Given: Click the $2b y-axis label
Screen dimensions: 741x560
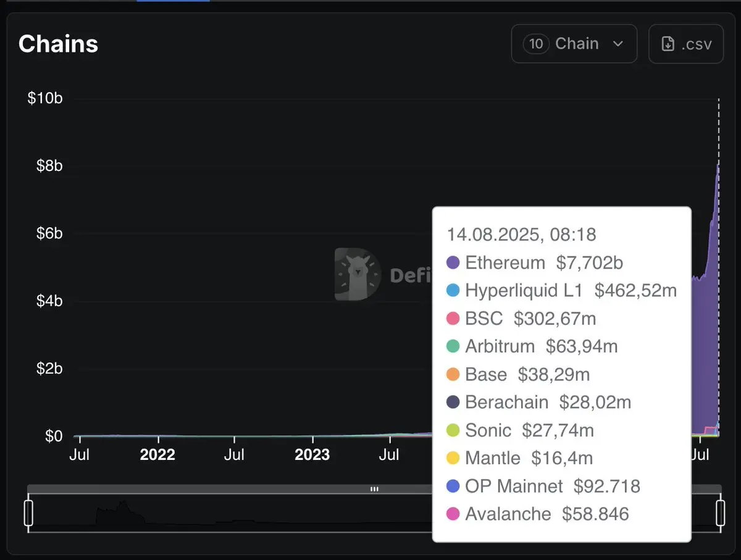Looking at the screenshot, I should (x=49, y=369).
